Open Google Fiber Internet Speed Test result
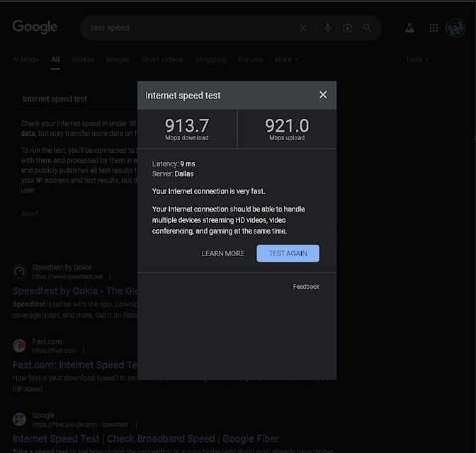This screenshot has width=476, height=453. pos(146,439)
